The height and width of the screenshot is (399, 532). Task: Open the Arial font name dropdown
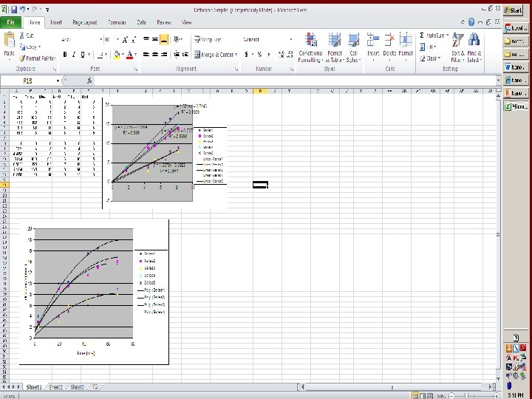coord(100,40)
